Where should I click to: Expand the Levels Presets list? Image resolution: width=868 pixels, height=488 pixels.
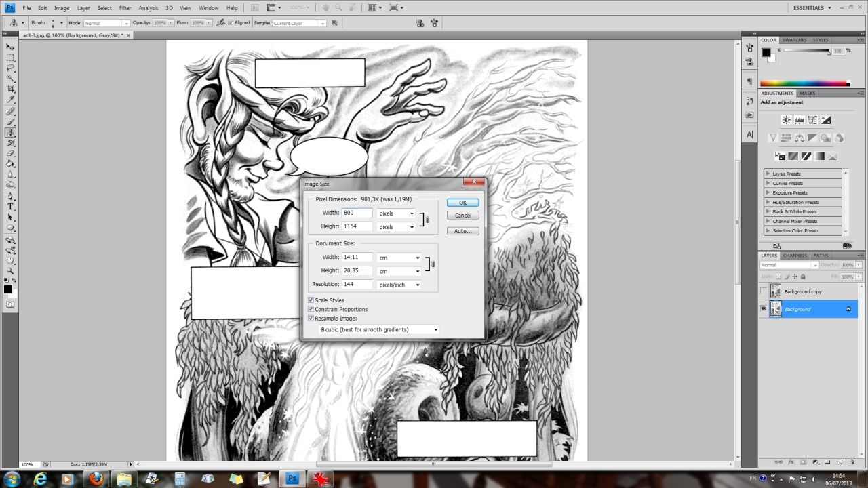pos(768,174)
